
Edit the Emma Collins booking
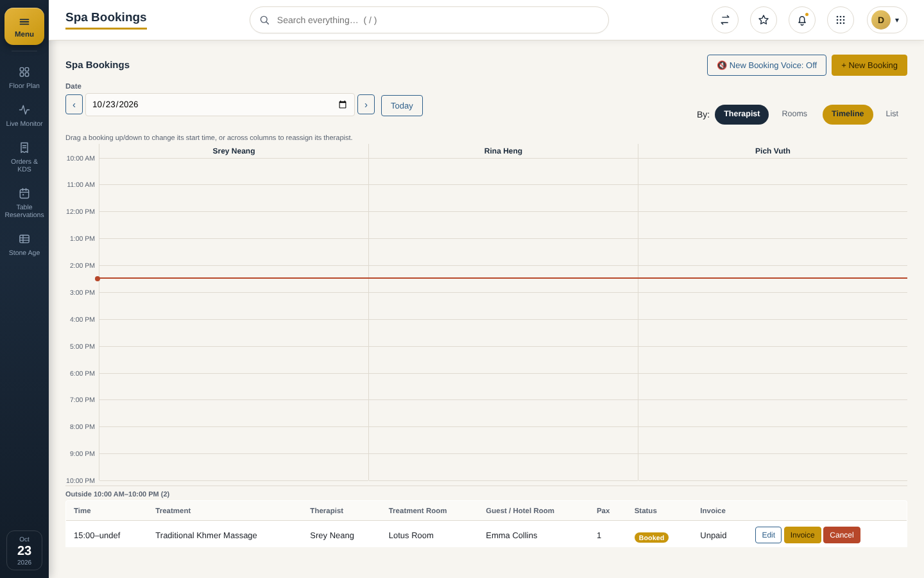pos(768,535)
